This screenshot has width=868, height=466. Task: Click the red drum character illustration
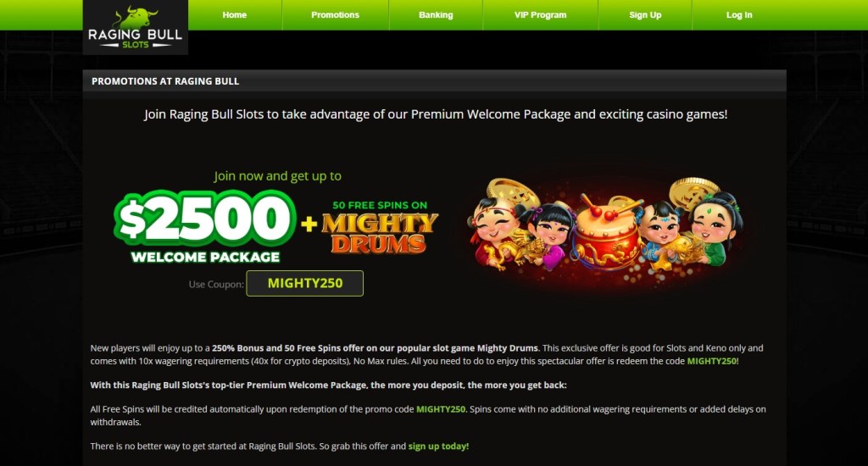(x=607, y=232)
